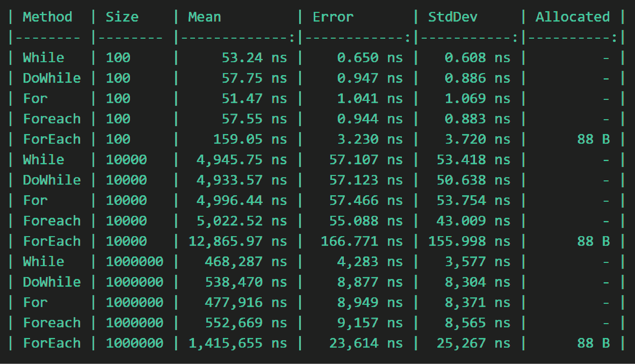The width and height of the screenshot is (635, 364).
Task: Click the 159.05 ns mean value
Action: 250,139
